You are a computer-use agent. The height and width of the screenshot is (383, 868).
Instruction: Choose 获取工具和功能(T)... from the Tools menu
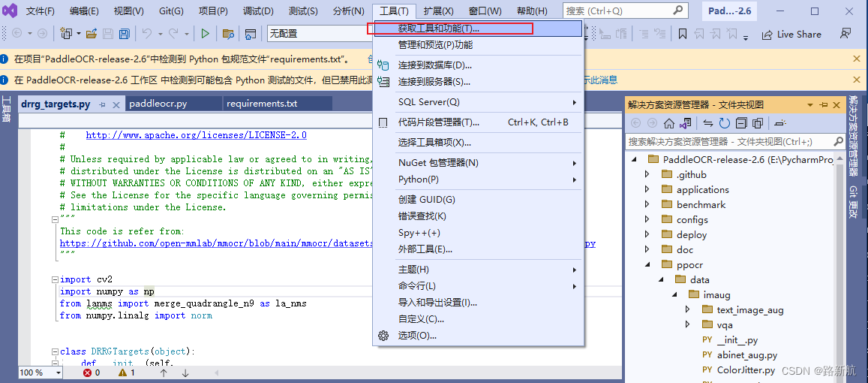pyautogui.click(x=479, y=29)
